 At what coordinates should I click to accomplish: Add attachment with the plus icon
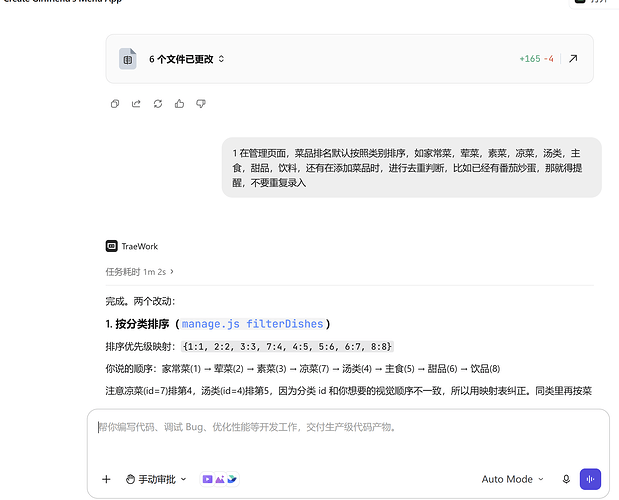pyautogui.click(x=106, y=479)
